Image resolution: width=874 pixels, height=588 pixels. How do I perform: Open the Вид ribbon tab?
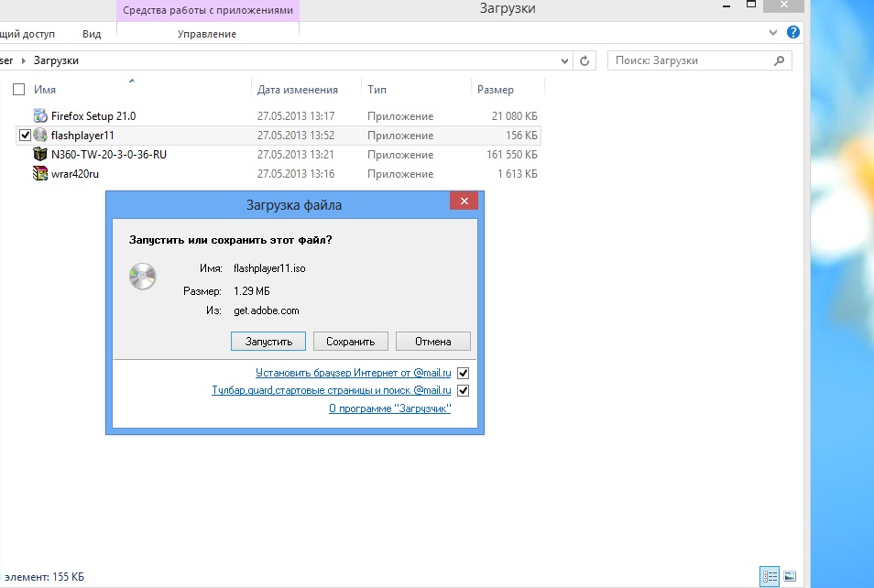92,34
